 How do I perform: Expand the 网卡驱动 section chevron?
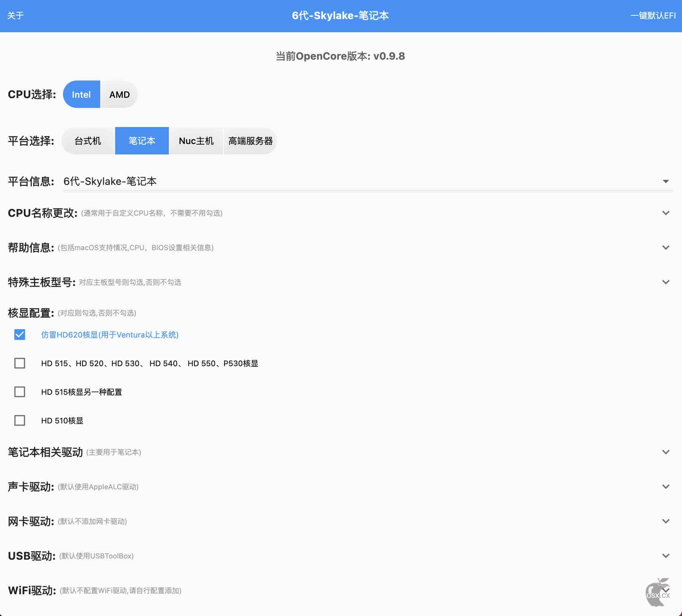point(665,521)
